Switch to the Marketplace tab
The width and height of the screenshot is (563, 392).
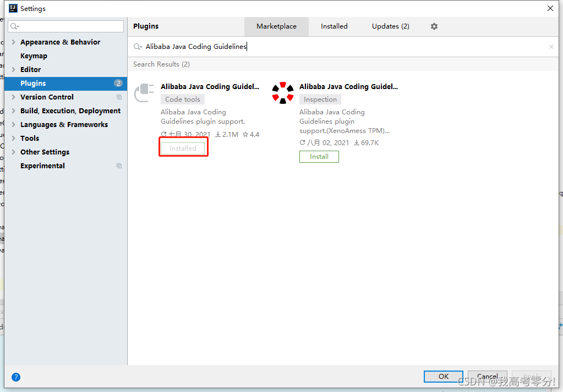[x=276, y=26]
